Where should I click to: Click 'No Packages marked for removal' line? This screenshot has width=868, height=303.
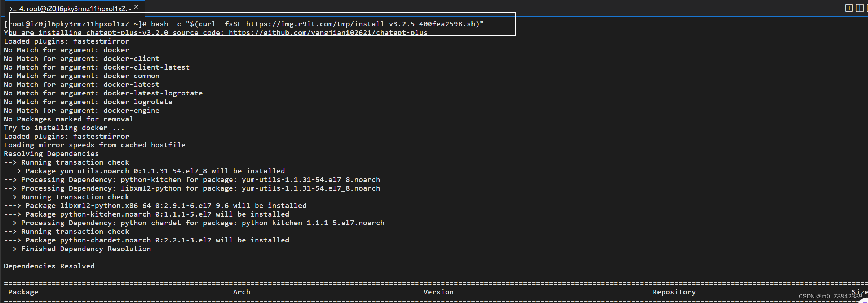pyautogui.click(x=68, y=119)
